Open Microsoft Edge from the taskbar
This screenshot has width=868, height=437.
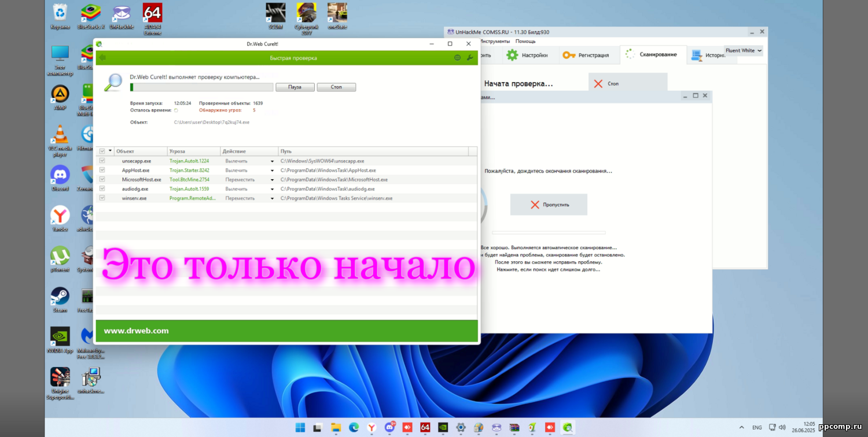pyautogui.click(x=354, y=427)
